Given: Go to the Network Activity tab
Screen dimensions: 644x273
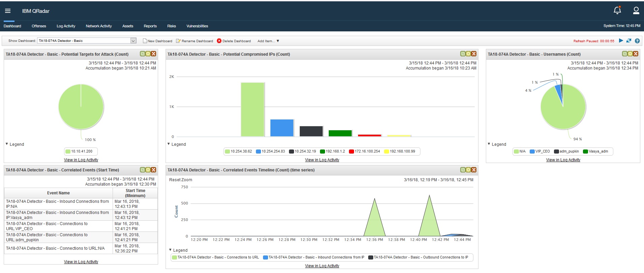Looking at the screenshot, I should [x=98, y=26].
